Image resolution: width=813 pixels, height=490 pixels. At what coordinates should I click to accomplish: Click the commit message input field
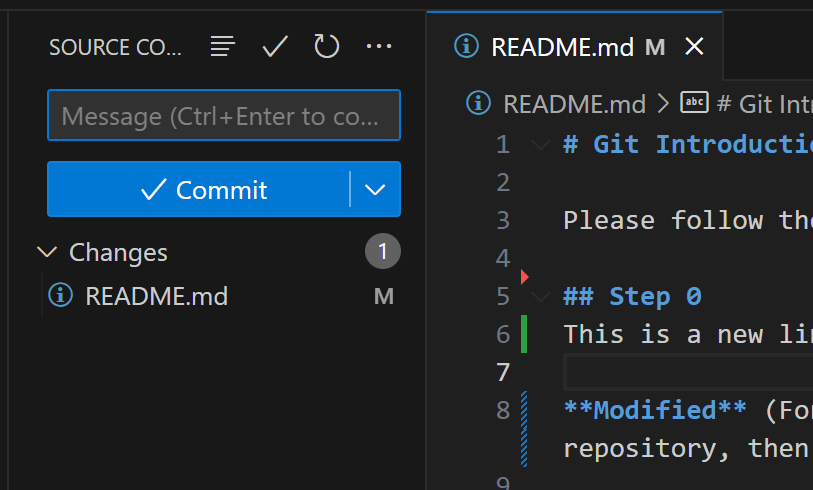pos(224,115)
